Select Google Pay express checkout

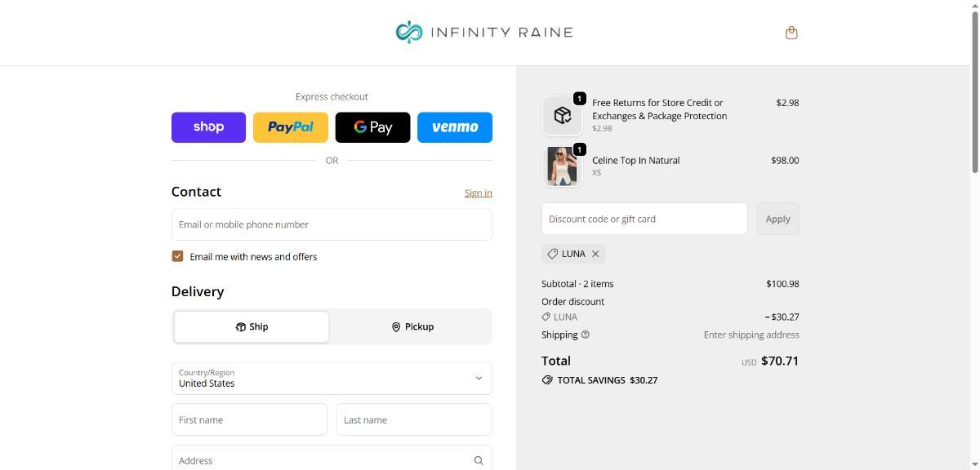click(372, 127)
